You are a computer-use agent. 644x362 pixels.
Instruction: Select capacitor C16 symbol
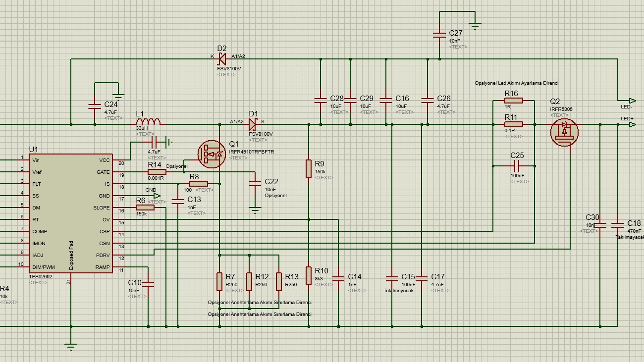coord(386,101)
